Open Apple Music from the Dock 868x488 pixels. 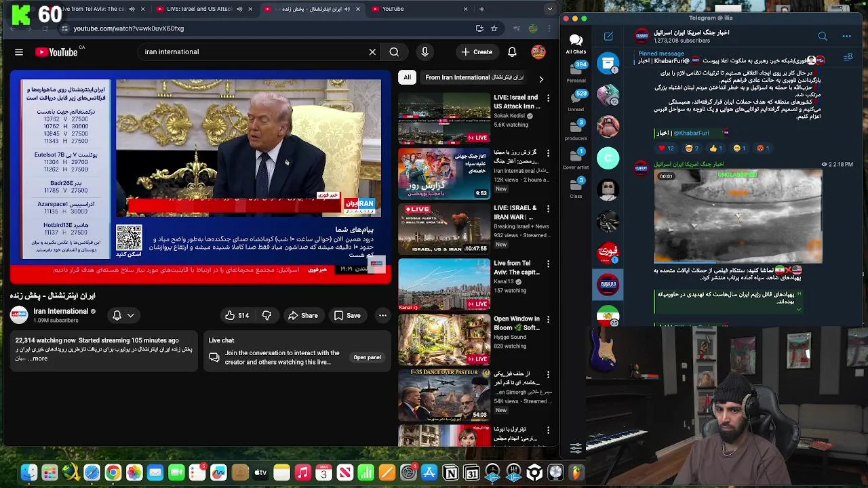302,472
